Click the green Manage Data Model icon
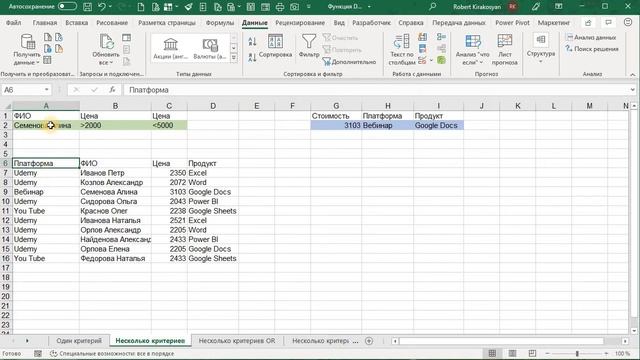 (441, 60)
